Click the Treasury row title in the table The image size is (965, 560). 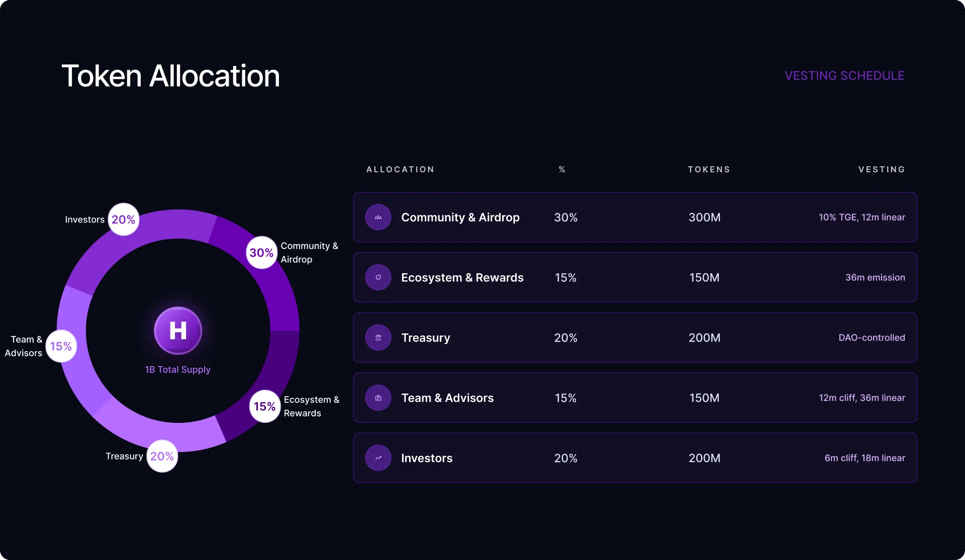pyautogui.click(x=426, y=338)
